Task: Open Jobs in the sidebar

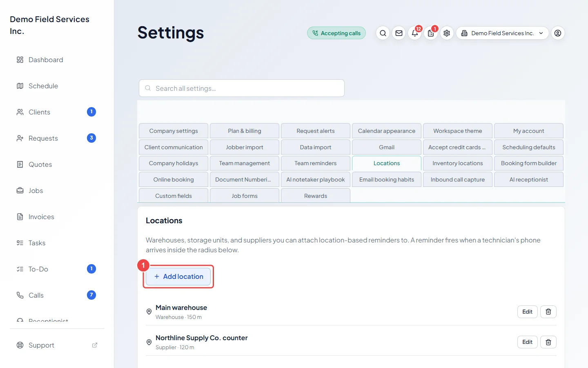Action: (x=57, y=191)
